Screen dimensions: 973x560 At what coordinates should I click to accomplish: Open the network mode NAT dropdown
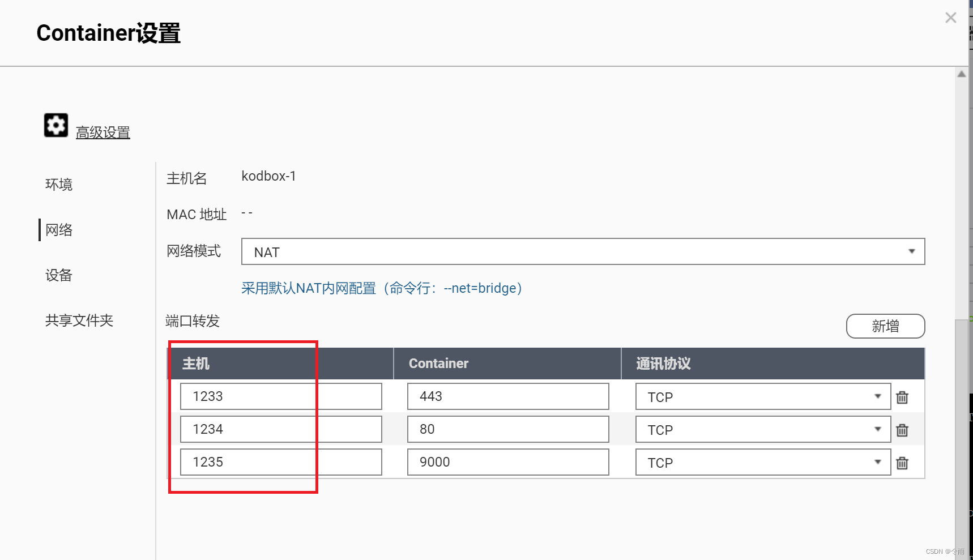pyautogui.click(x=583, y=251)
